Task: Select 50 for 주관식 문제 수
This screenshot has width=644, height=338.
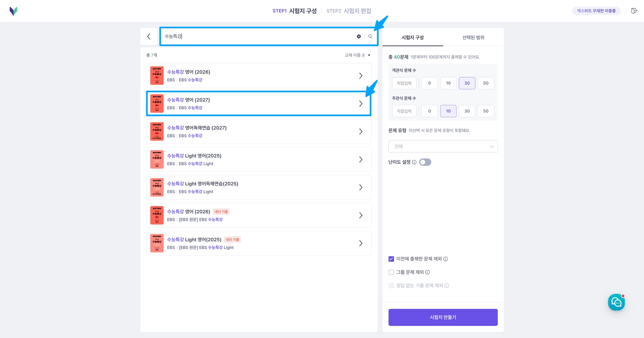Action: click(x=486, y=111)
